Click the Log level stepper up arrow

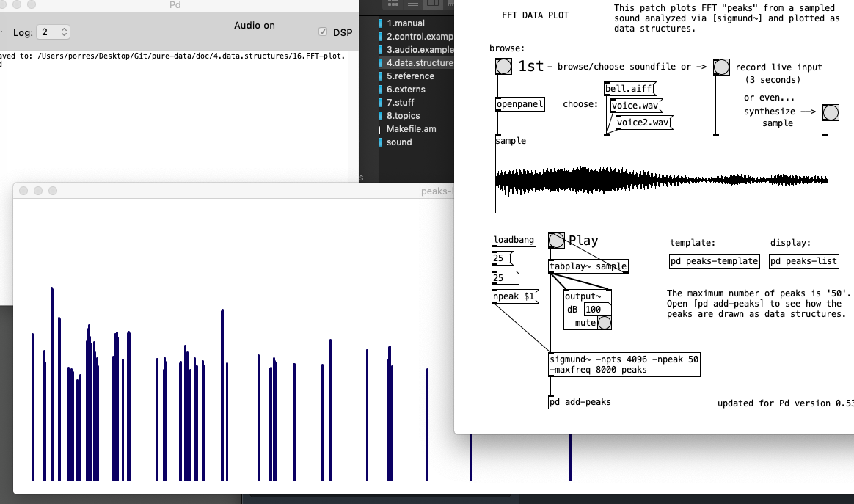65,29
